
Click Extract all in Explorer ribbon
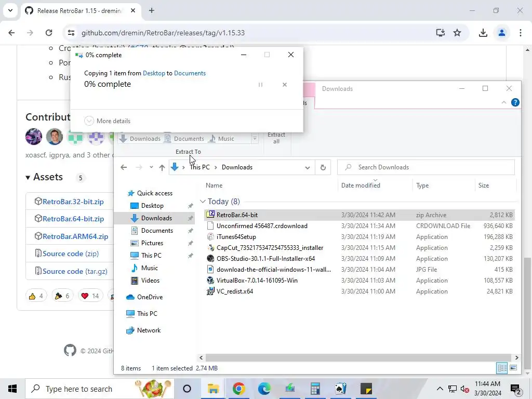tap(276, 138)
